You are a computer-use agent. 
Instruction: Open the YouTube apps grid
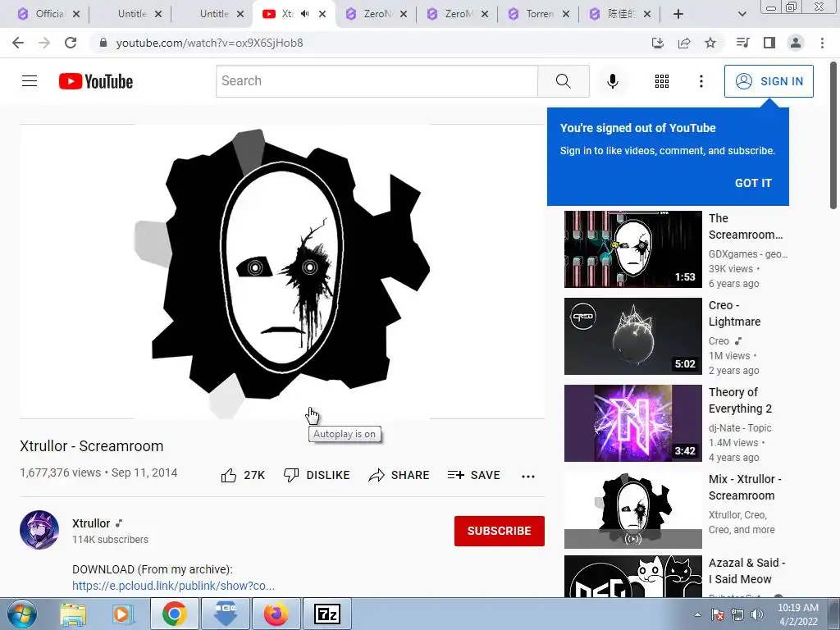[662, 81]
